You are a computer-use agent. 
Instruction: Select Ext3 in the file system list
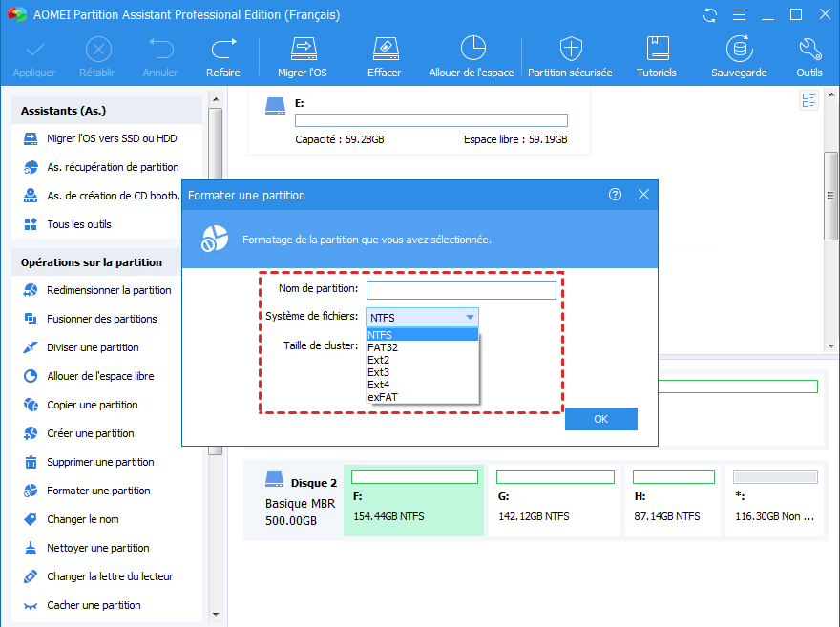tap(422, 372)
